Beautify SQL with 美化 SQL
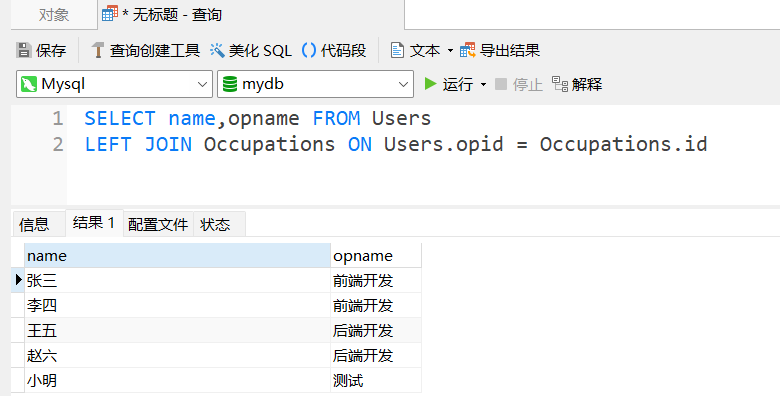The image size is (780, 396). 251,50
